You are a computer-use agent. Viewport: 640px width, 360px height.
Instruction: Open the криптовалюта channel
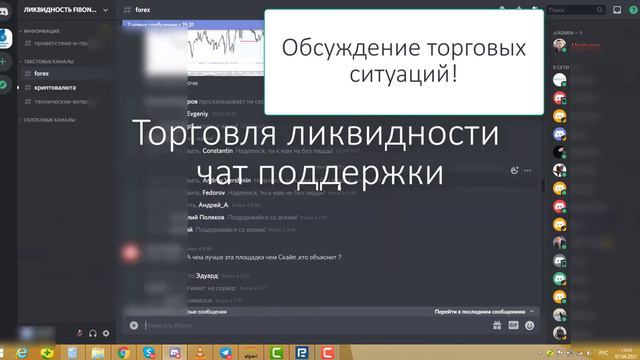click(55, 88)
